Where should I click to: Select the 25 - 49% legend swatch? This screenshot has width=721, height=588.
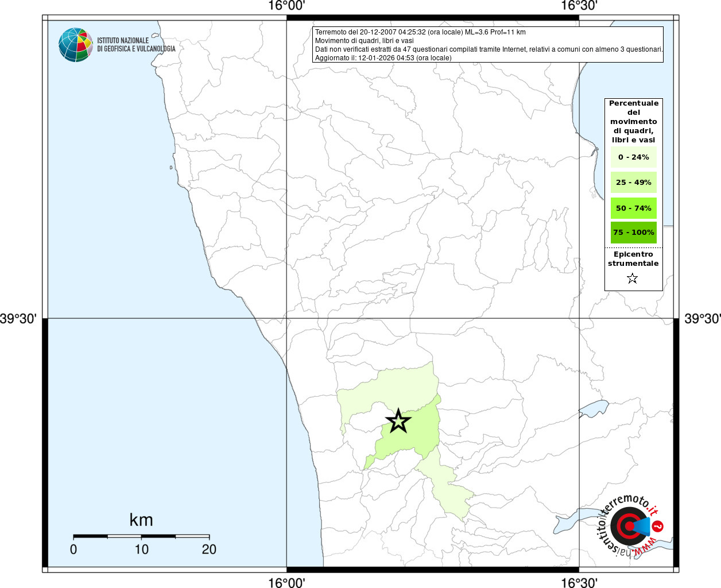634,183
